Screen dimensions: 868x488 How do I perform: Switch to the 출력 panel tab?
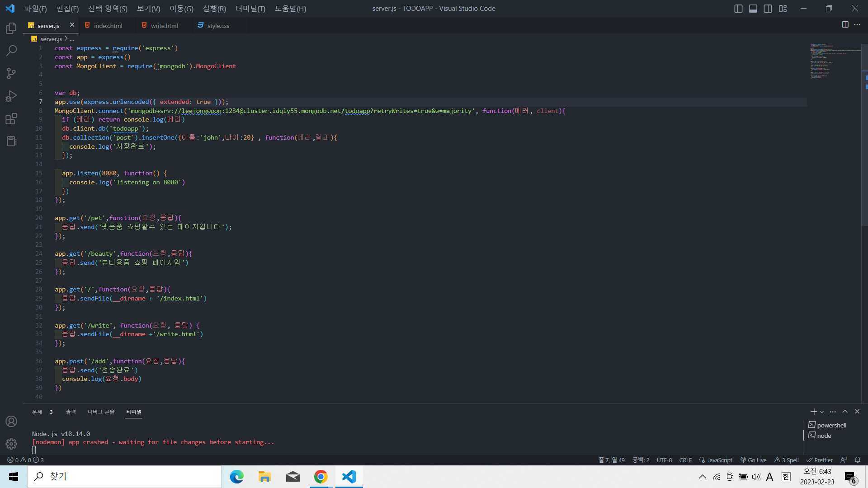(x=71, y=412)
